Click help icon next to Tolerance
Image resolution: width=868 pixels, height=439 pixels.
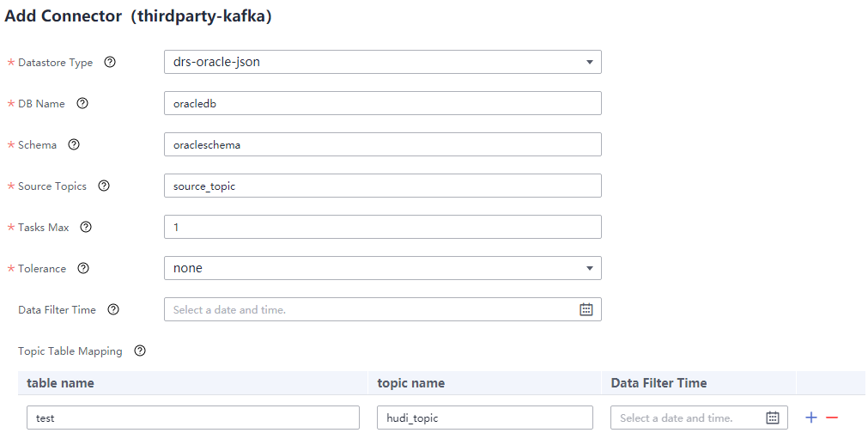[83, 268]
